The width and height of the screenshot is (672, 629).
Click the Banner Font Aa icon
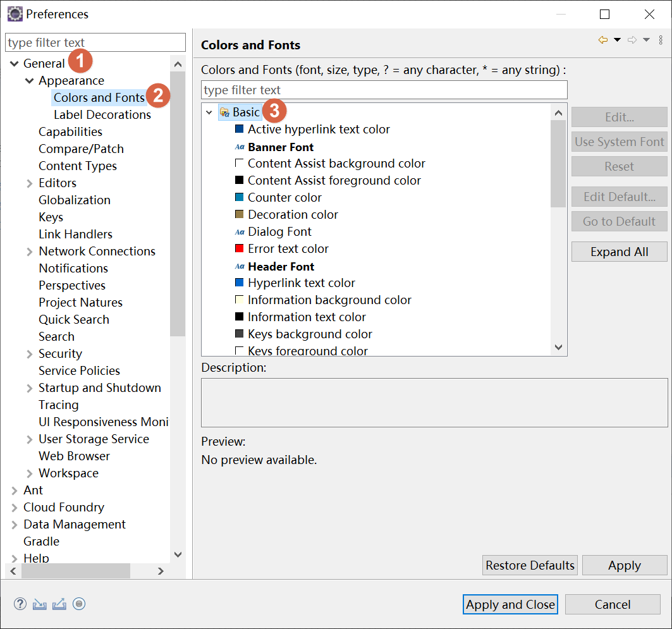(x=240, y=147)
